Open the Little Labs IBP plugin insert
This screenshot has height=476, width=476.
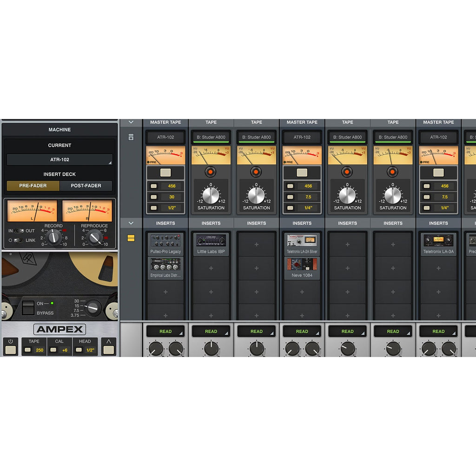[211, 244]
